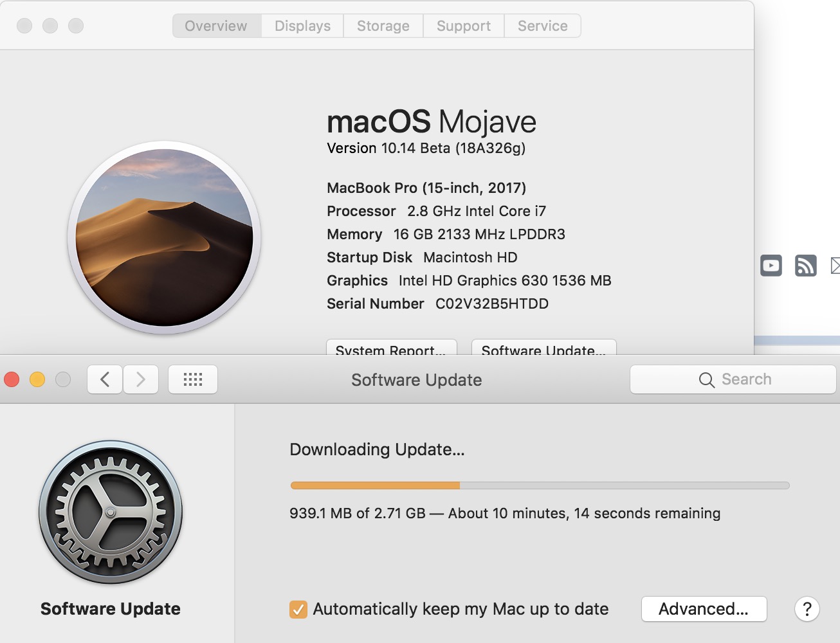Open the Displays tab
Viewport: 840px width, 643px height.
(302, 26)
